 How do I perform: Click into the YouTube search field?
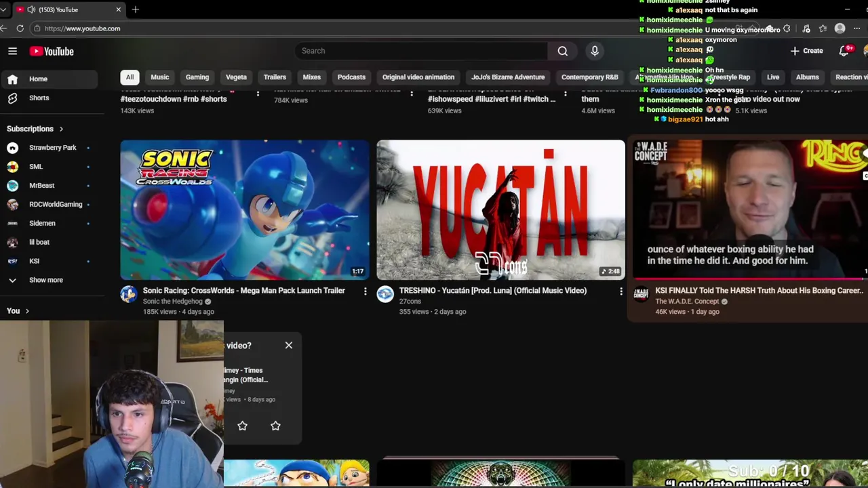[421, 51]
